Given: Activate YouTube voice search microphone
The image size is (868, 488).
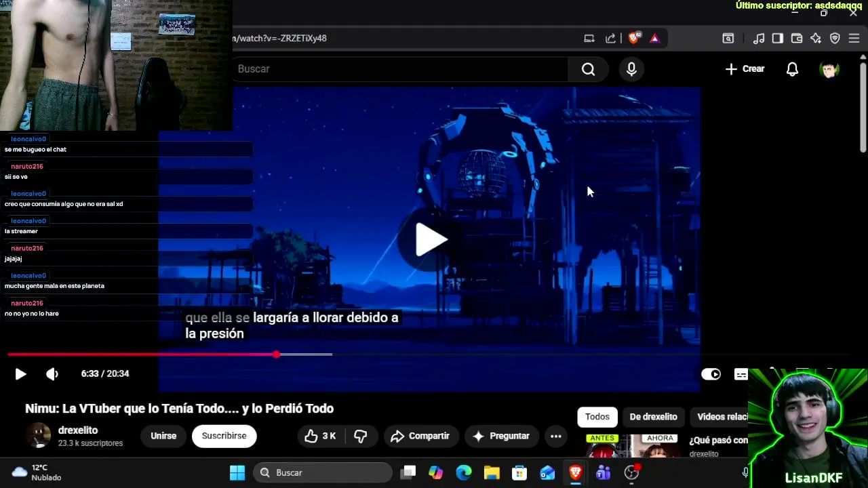Looking at the screenshot, I should pos(631,69).
